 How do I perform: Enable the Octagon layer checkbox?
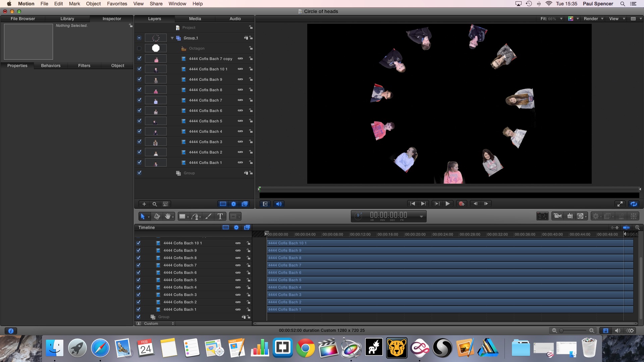pos(139,48)
